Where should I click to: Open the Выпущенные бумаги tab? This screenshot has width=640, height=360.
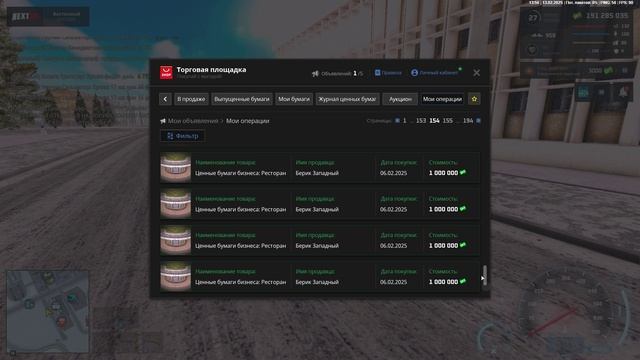[x=242, y=99]
